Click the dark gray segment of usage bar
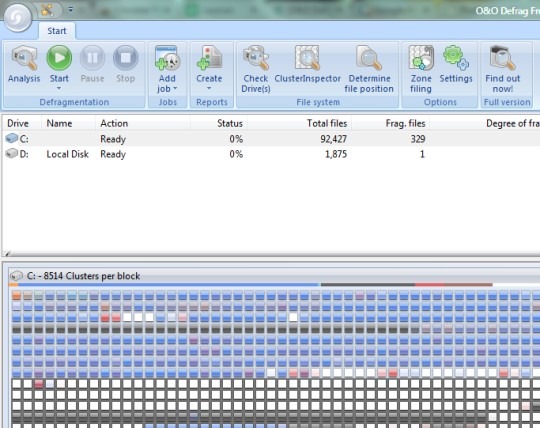This screenshot has height=428, width=540. point(367,285)
